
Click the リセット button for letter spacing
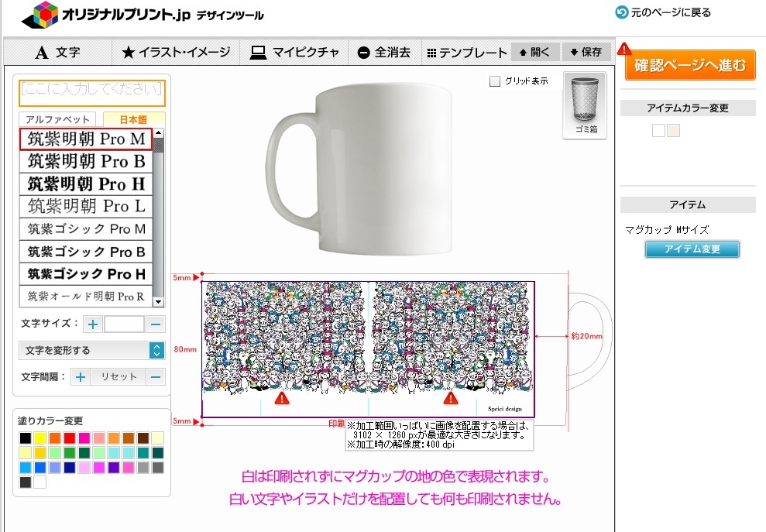coord(119,376)
